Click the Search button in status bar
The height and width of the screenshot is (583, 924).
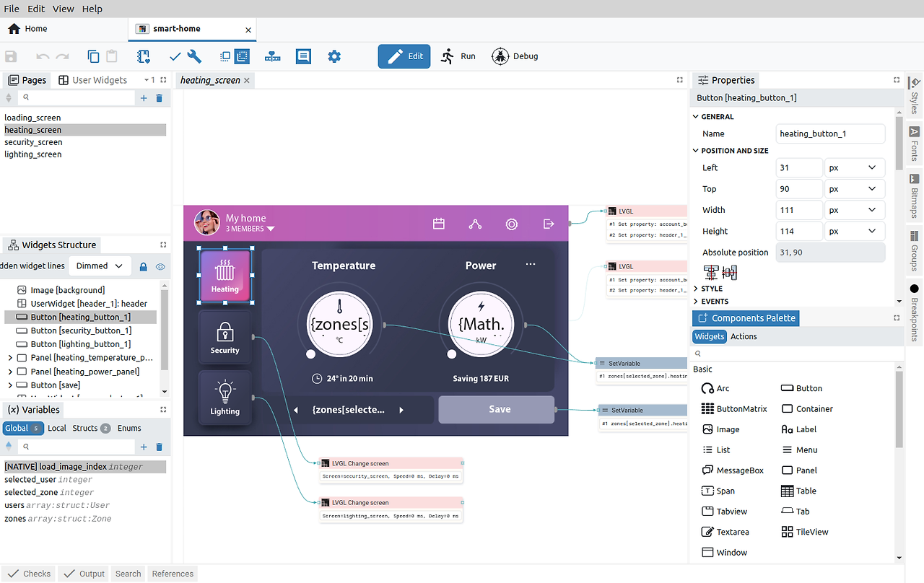[128, 574]
